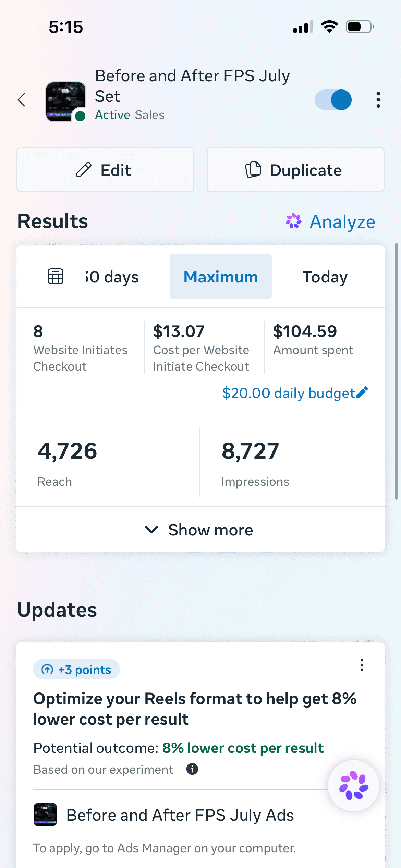
Task: Click the Show more chevron arrow
Action: [x=151, y=530]
